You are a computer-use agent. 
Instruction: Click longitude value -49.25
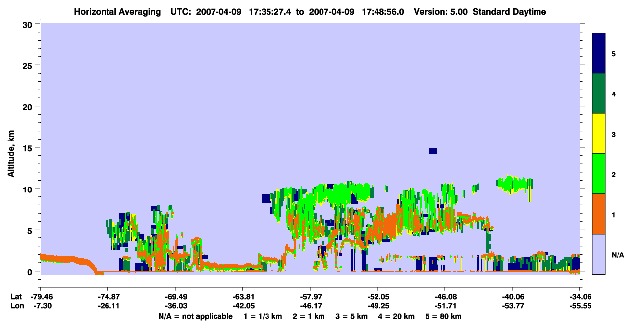[377, 306]
